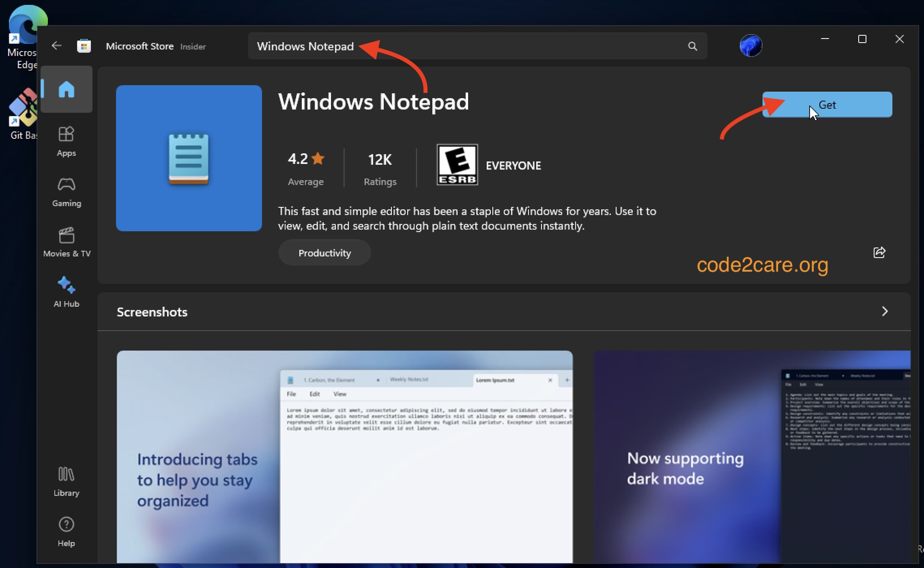Click the Get button to install Notepad
The height and width of the screenshot is (568, 924).
click(x=827, y=105)
